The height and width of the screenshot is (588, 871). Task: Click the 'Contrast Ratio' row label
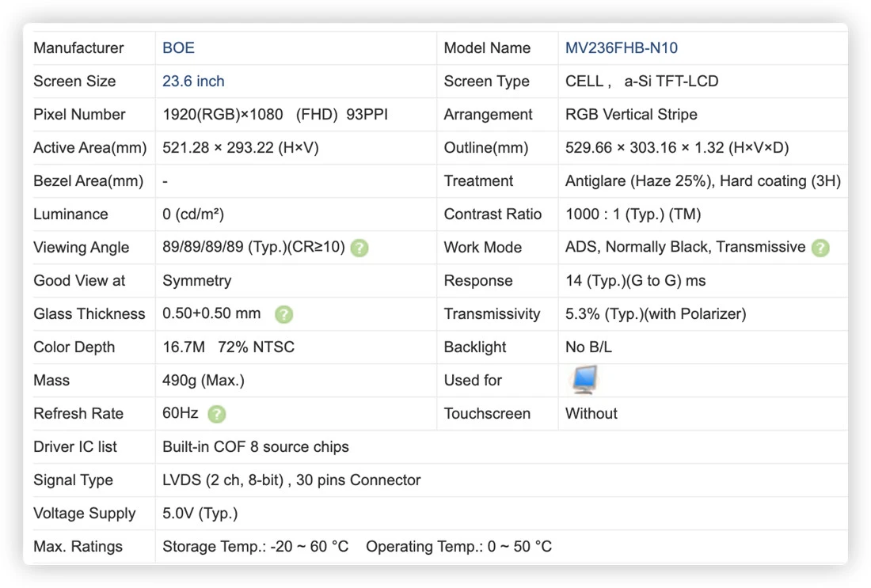click(x=493, y=214)
